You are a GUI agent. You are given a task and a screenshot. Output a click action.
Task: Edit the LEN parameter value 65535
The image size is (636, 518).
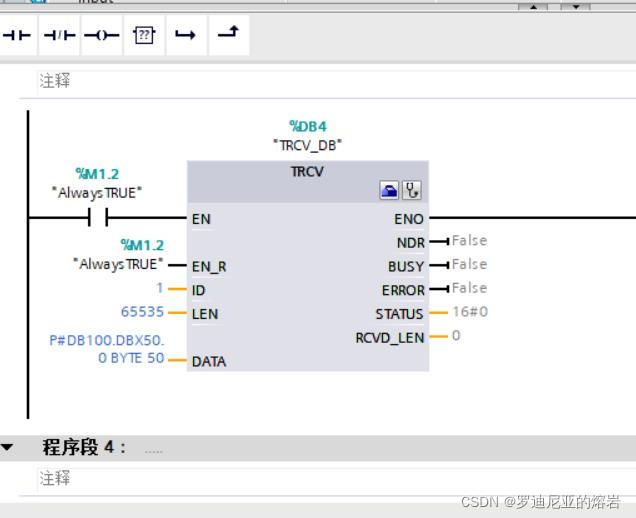click(x=142, y=312)
